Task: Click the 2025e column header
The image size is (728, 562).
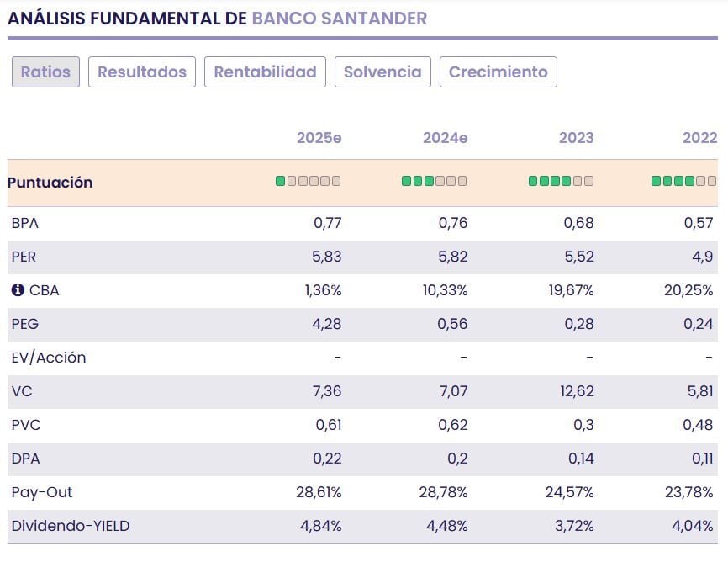Action: pos(319,138)
